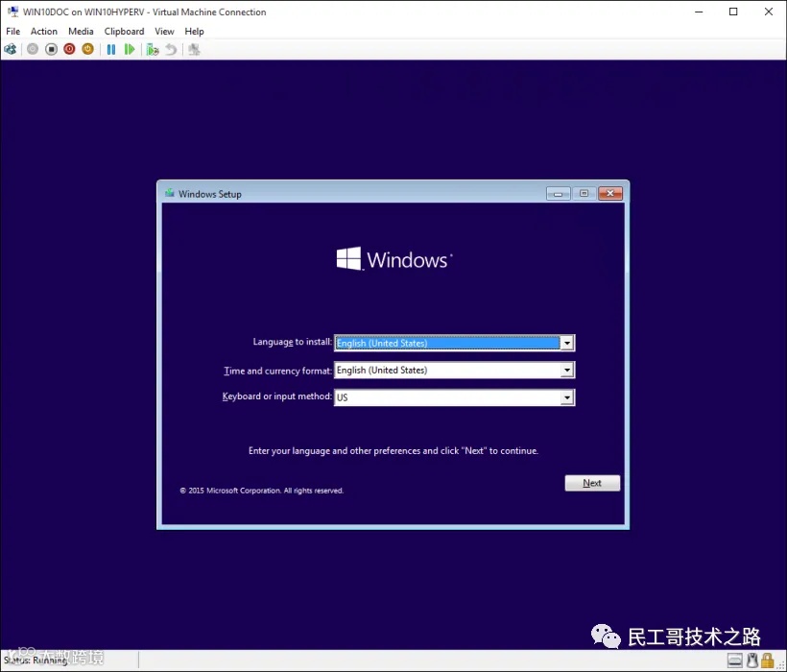Close the Windows Setup dialog
Viewport: 787px width, 672px height.
610,193
